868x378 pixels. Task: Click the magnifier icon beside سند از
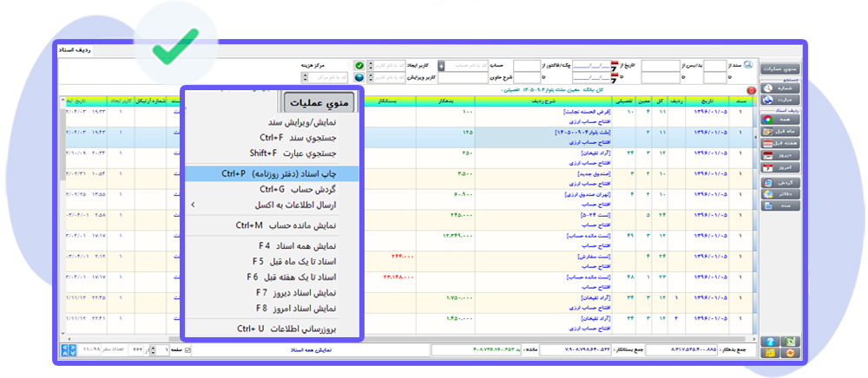click(x=748, y=65)
